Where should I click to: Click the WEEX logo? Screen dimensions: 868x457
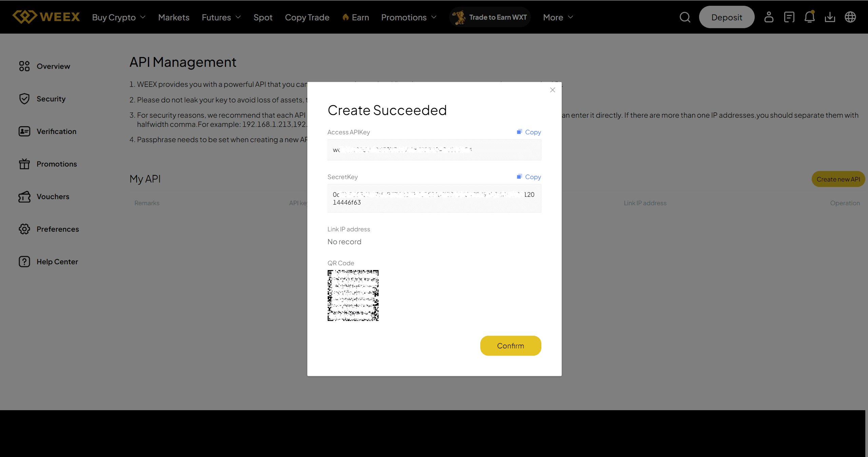pyautogui.click(x=46, y=17)
